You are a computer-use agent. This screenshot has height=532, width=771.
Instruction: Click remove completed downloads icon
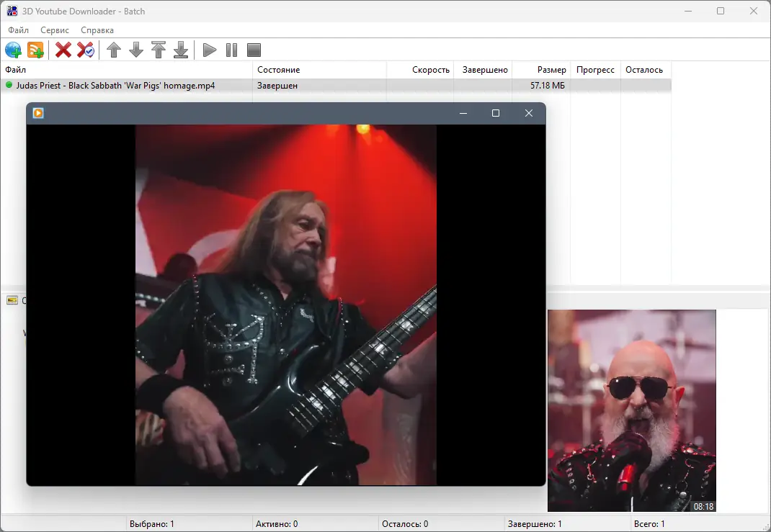coord(86,50)
